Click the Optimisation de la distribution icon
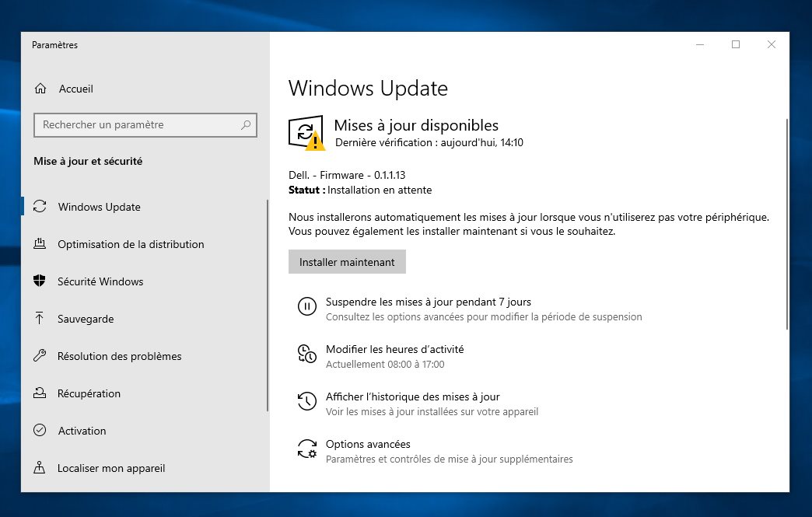 (x=40, y=244)
